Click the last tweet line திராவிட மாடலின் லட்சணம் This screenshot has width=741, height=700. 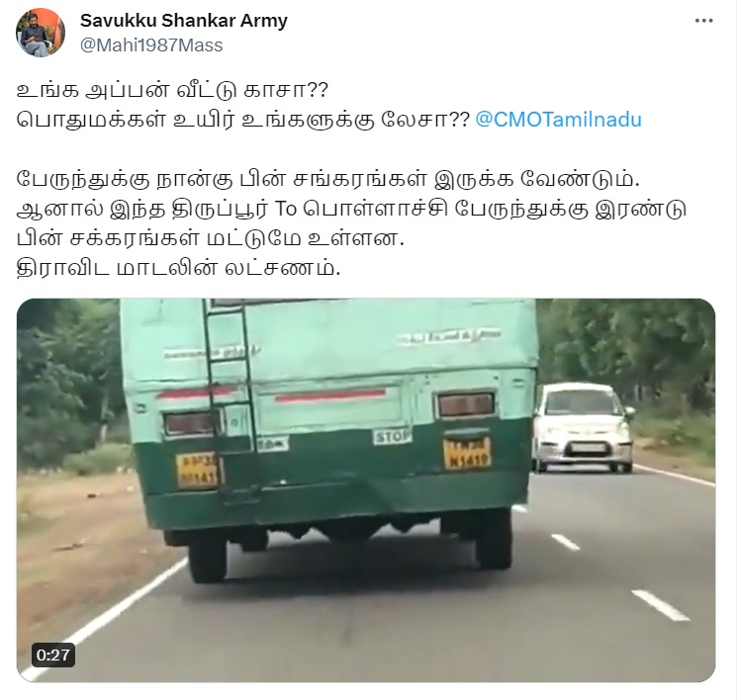pyautogui.click(x=179, y=268)
